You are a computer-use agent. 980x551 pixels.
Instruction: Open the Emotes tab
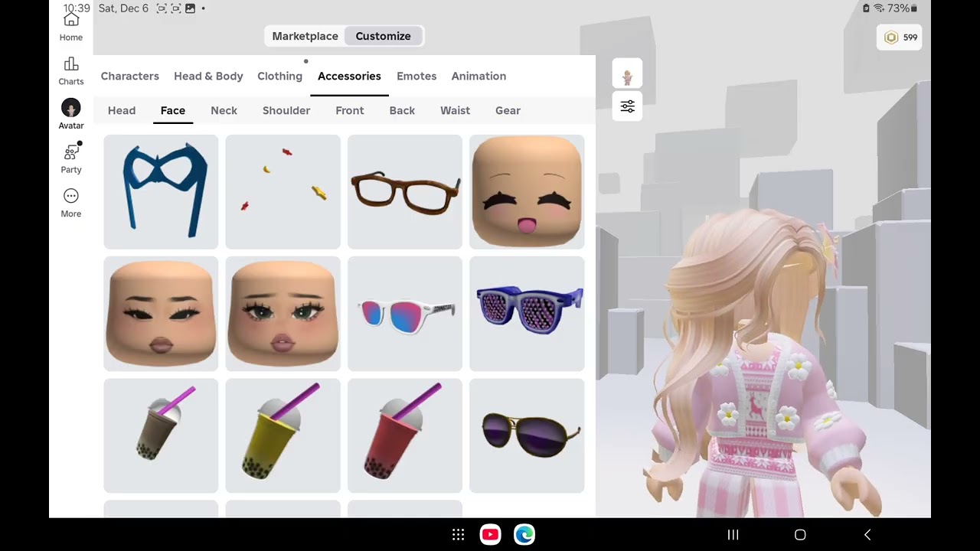pos(416,76)
